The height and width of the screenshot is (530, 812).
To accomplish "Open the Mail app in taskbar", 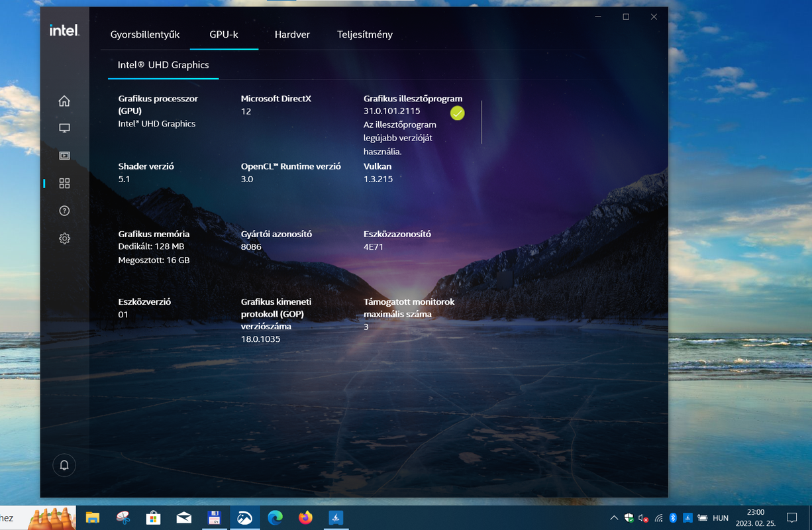I will tap(183, 517).
